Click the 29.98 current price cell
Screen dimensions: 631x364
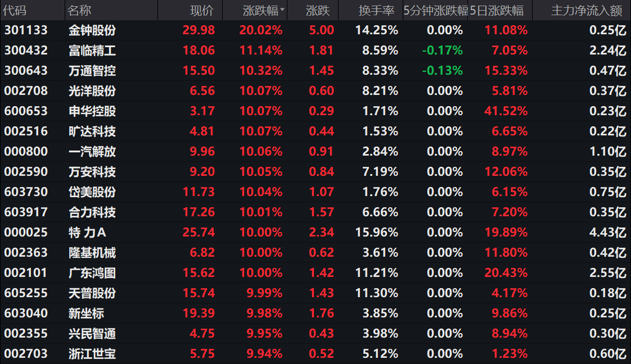(x=199, y=30)
